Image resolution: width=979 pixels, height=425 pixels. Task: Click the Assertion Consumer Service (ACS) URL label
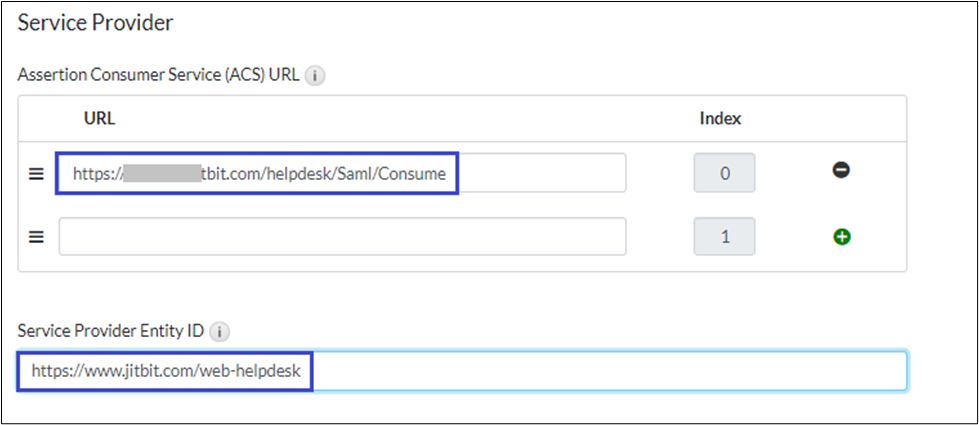pos(158,75)
